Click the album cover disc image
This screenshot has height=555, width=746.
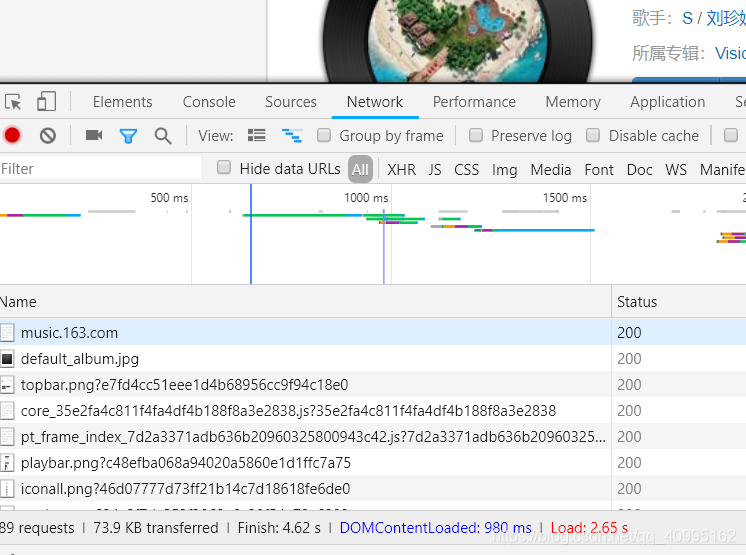coord(458,40)
